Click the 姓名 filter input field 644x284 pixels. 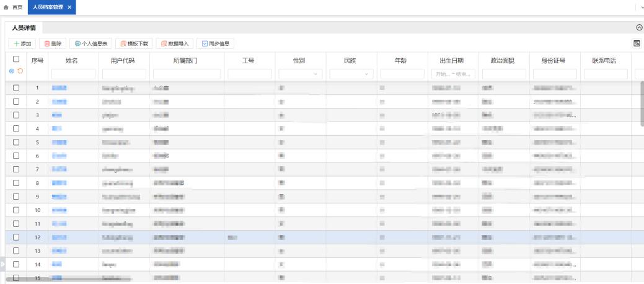coord(73,74)
